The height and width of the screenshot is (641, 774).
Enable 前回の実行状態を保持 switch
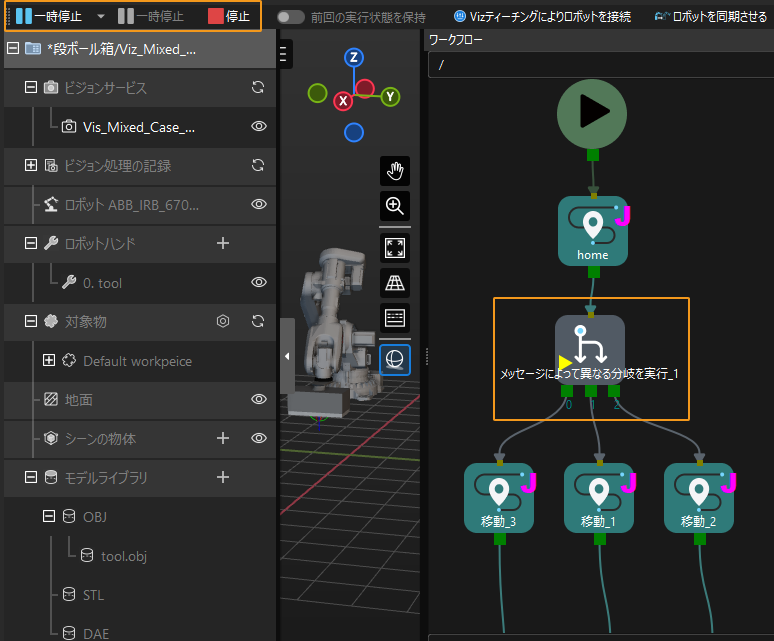[291, 17]
